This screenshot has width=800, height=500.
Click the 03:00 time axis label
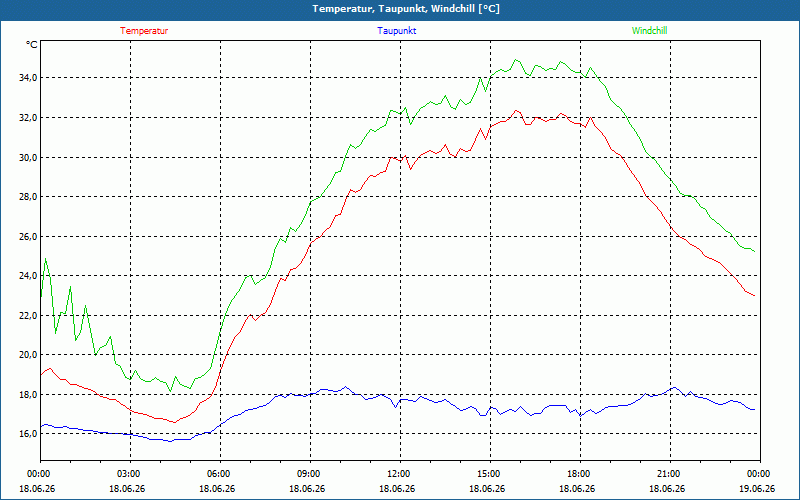pyautogui.click(x=131, y=474)
